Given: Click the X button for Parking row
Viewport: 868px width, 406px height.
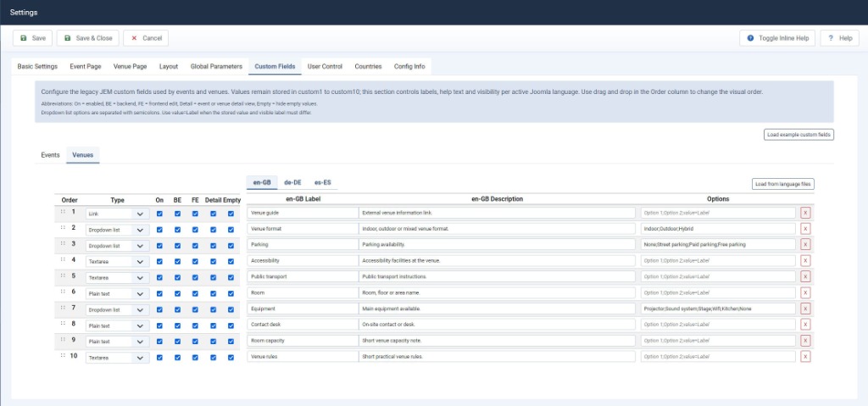Looking at the screenshot, I should tap(805, 244).
